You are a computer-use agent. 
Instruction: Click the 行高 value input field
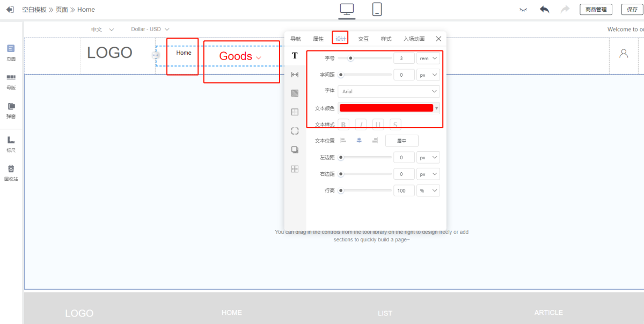coord(404,190)
